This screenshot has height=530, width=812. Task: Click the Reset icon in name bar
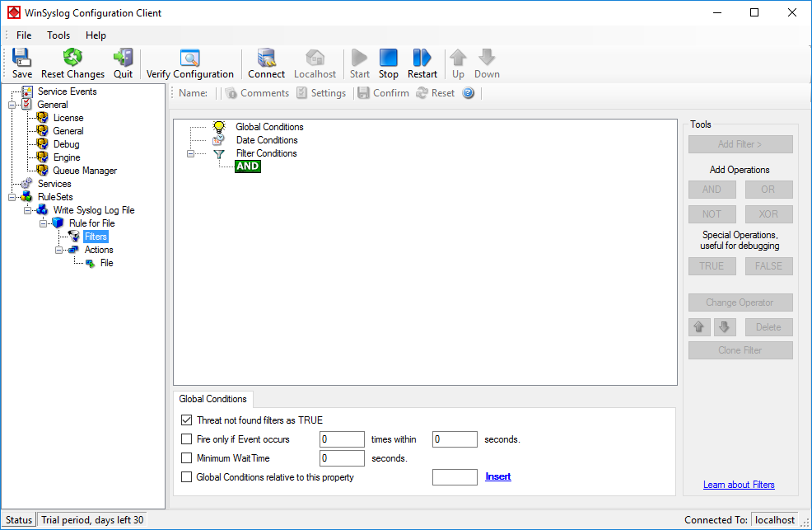coord(422,93)
